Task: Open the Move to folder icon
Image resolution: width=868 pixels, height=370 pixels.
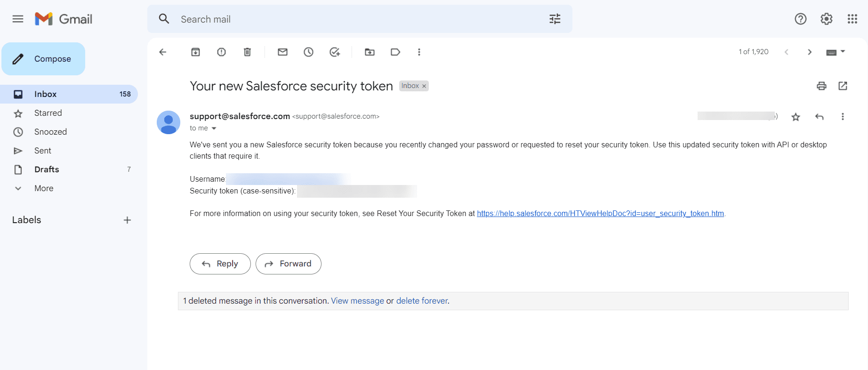Action: (370, 52)
